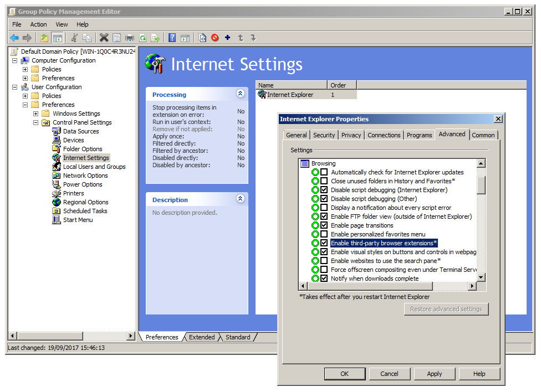
Task: Click the blue Help question mark icon
Action: click(172, 38)
